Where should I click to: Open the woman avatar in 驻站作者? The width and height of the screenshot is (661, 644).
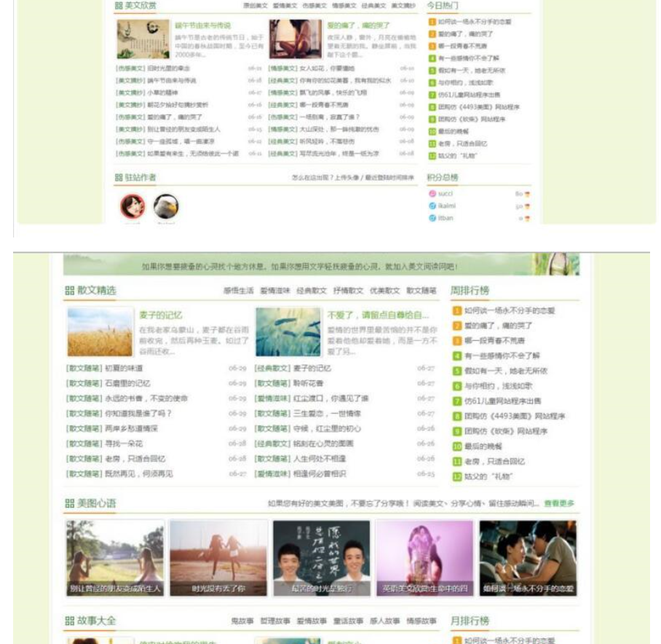tap(132, 206)
